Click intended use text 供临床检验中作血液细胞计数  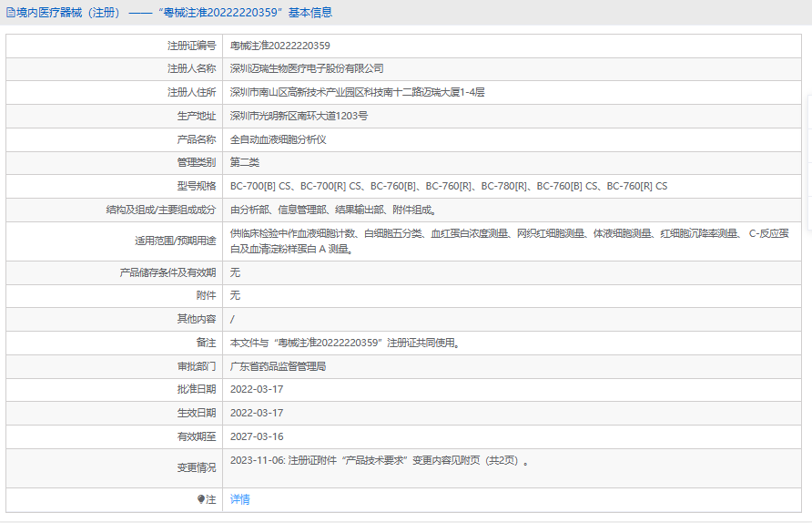click(x=510, y=241)
